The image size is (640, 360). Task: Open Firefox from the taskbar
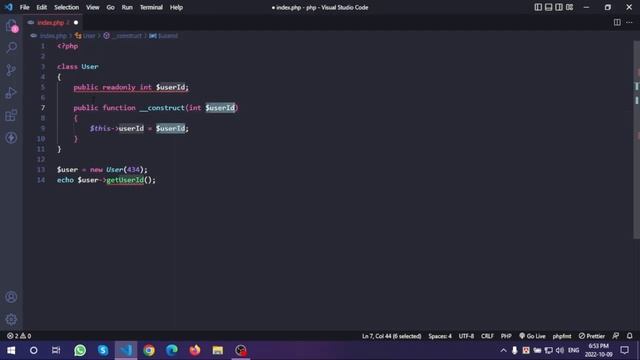[195, 350]
